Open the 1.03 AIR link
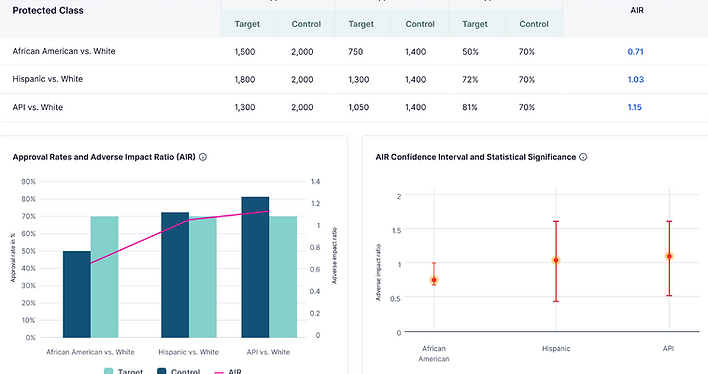This screenshot has height=374, width=708. (x=635, y=79)
